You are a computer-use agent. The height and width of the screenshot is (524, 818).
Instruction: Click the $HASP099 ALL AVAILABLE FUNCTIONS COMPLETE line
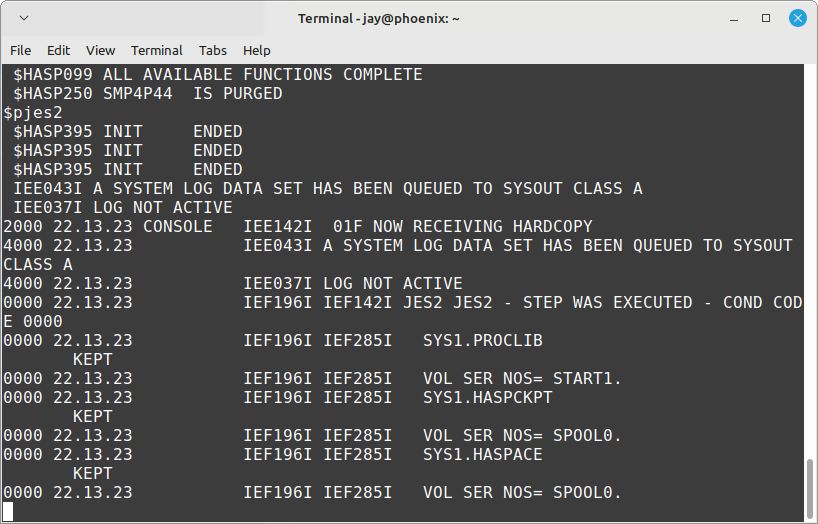[218, 75]
